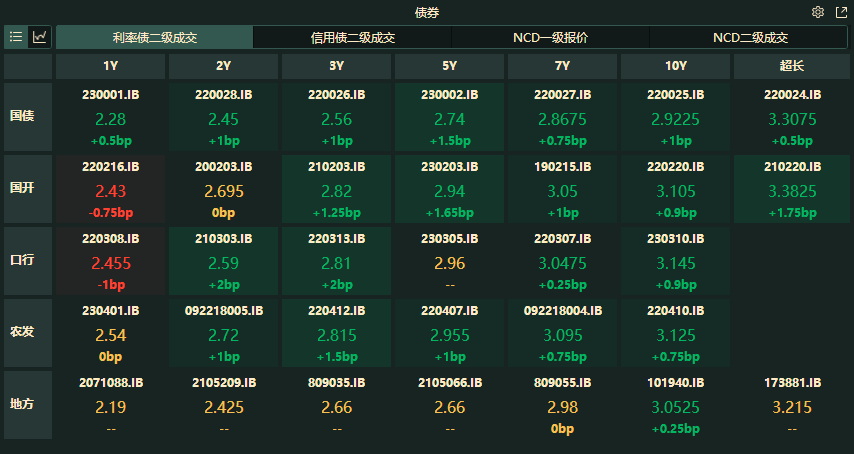This screenshot has width=854, height=454.
Task: Open bond 220308.IB cell
Action: coord(111,261)
